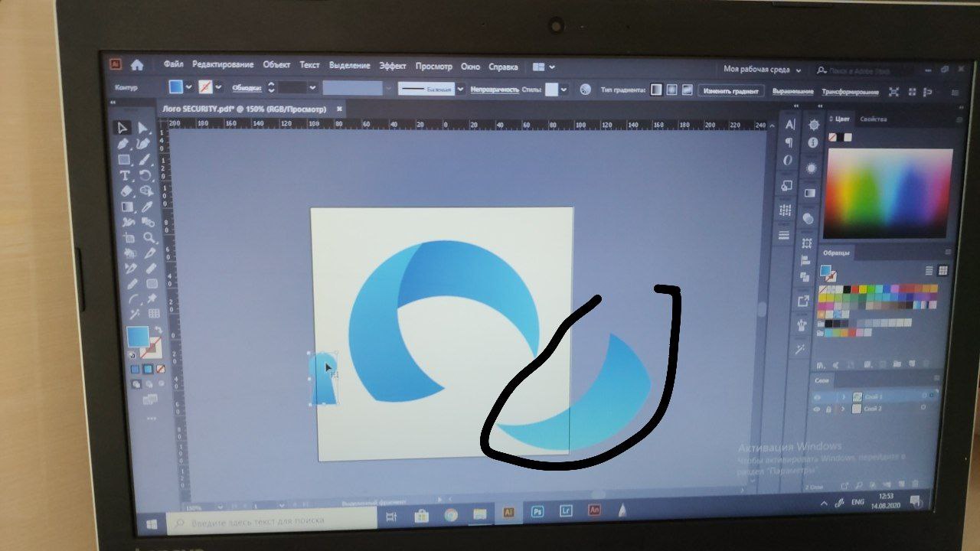Screen dimensions: 980x551
Task: Switch to the Свойства panel tab
Action: (873, 119)
